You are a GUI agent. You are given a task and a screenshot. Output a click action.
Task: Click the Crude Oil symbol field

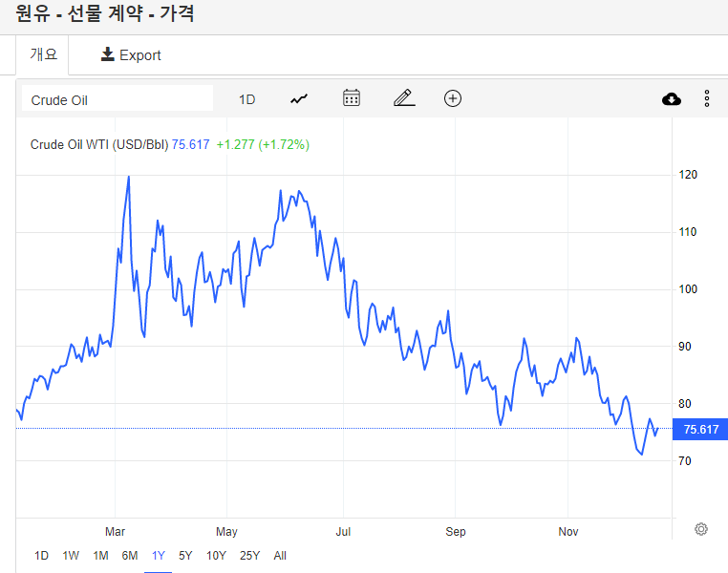[118, 99]
